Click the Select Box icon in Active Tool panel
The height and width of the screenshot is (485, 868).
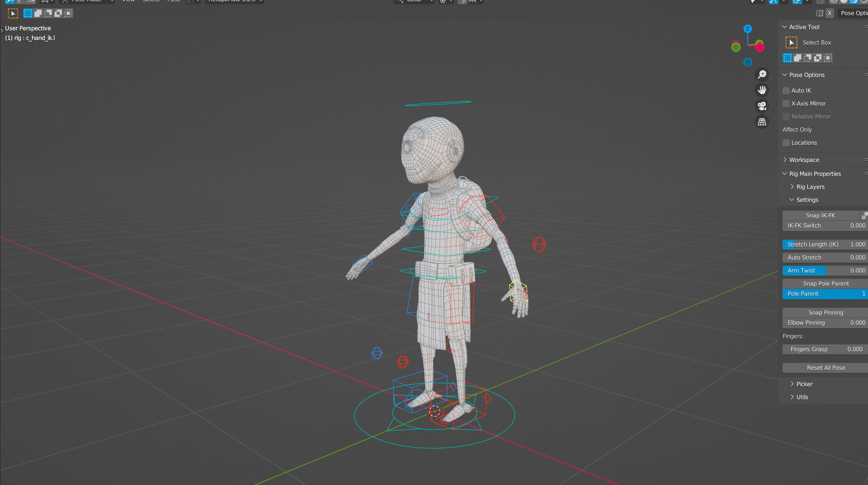[x=791, y=42]
